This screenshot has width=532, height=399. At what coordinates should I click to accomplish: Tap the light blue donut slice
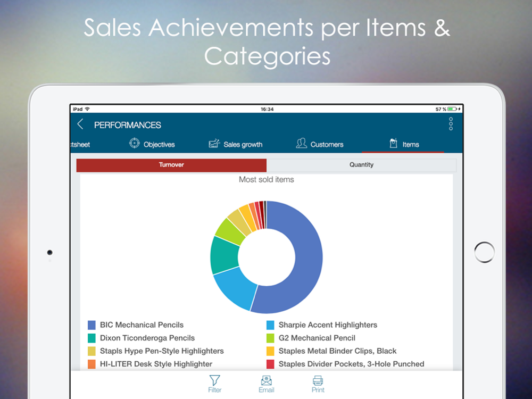[x=235, y=288]
